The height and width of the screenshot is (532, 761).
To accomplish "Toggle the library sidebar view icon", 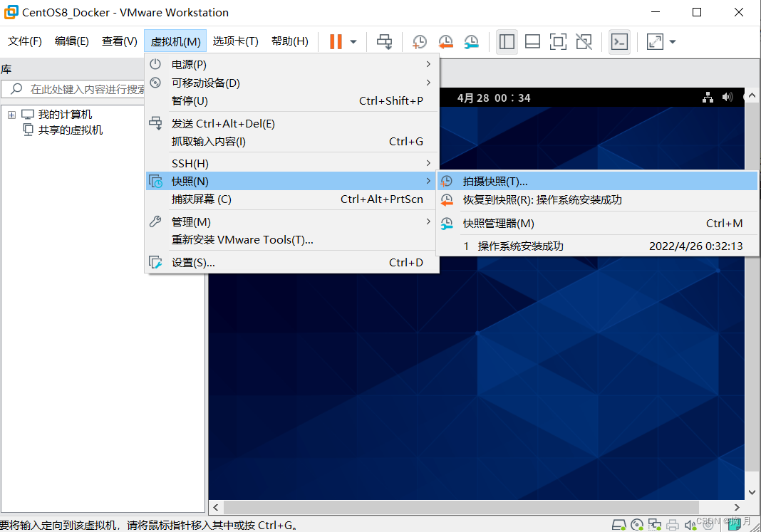I will pyautogui.click(x=507, y=42).
